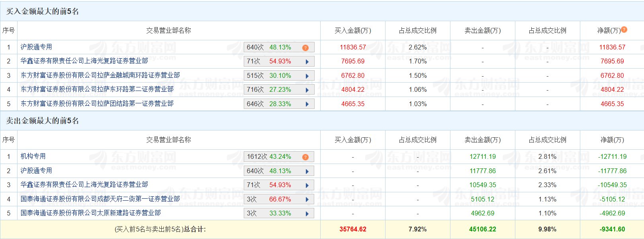Viewport: 644px width, 239px height.
Task: Expand arrow for 成都天府二街 3次 66.67% row
Action: [307, 199]
